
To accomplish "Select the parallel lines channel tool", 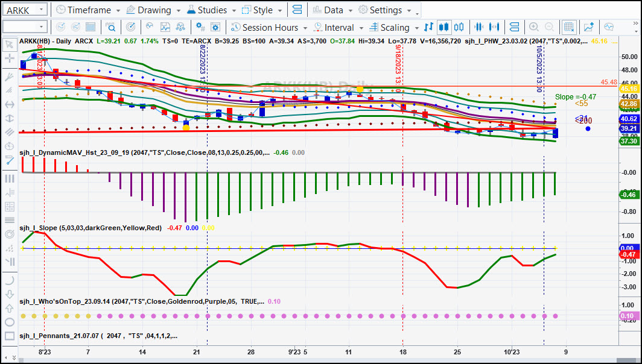I will coord(9,132).
